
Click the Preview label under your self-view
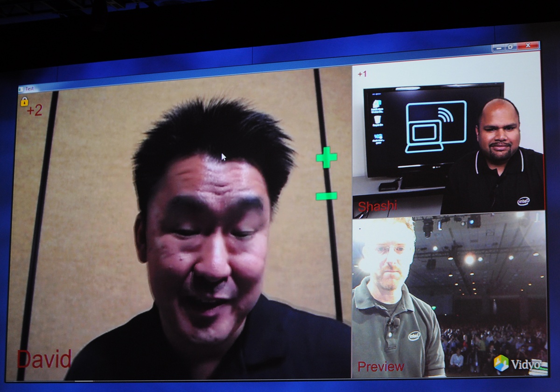[x=380, y=366]
